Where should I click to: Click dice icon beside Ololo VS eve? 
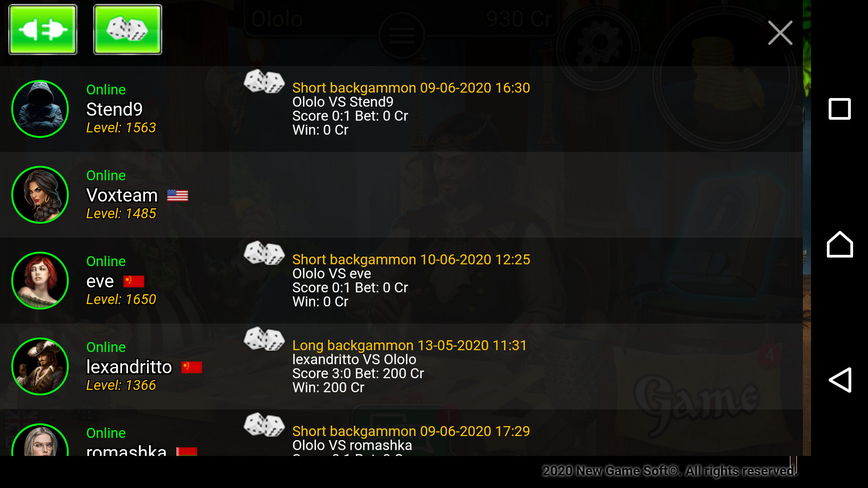pyautogui.click(x=264, y=253)
